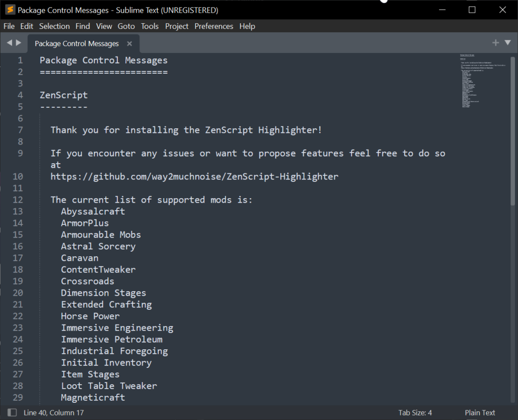Click the 'Loot Table Tweaker' line
518x420 pixels.
(x=109, y=386)
